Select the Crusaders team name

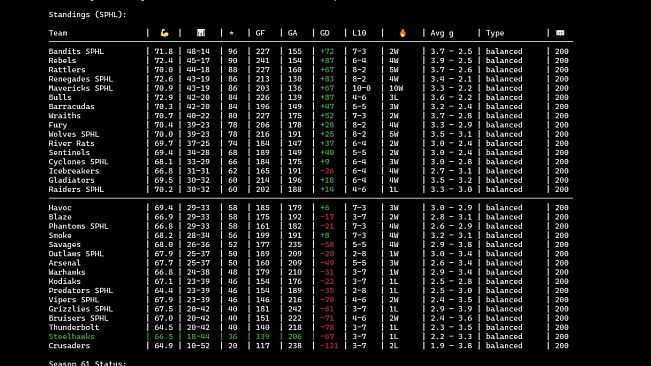point(69,346)
